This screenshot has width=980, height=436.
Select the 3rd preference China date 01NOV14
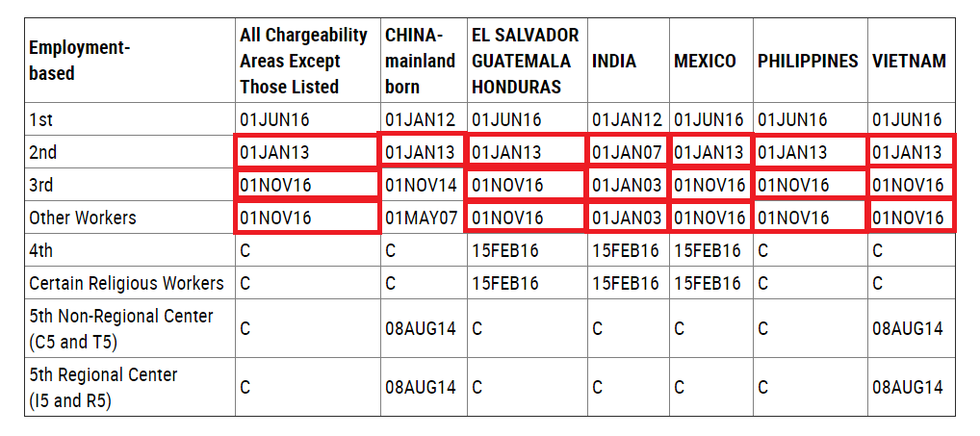[422, 185]
